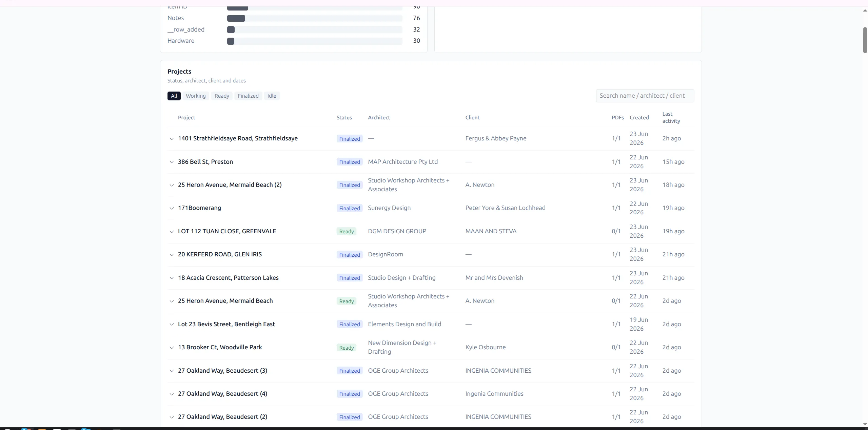Click the 15h ago last activity value
This screenshot has height=430, width=868.
pos(673,162)
